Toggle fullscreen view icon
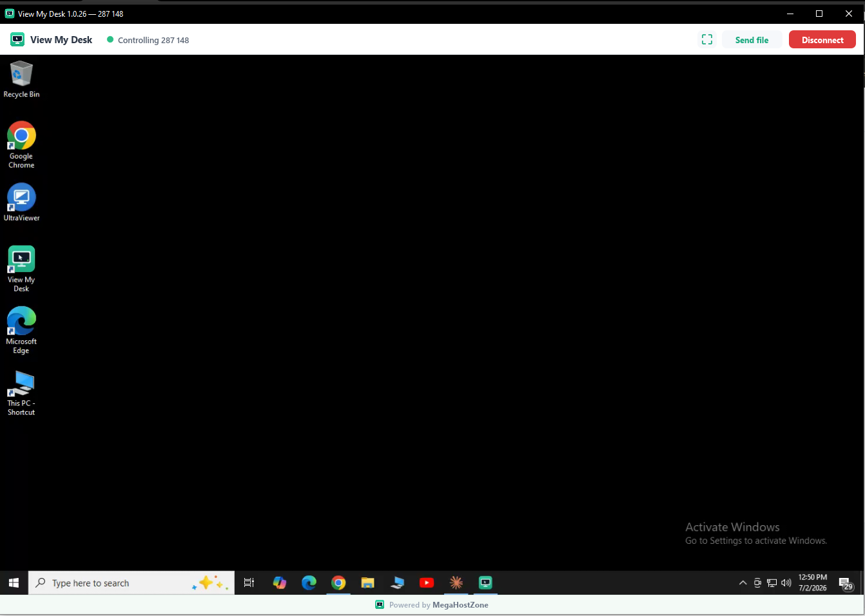This screenshot has height=616, width=865. (x=707, y=40)
